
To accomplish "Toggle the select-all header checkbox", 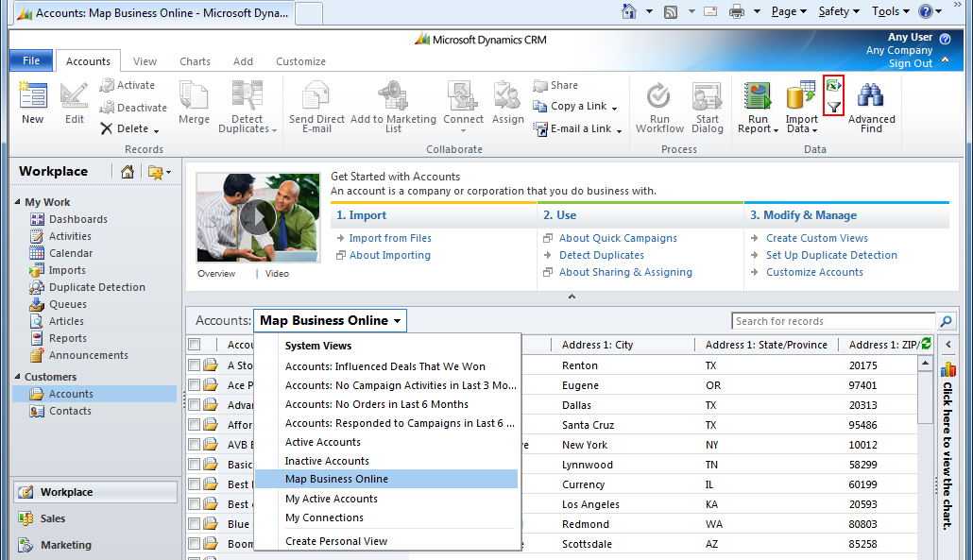I will pyautogui.click(x=195, y=344).
